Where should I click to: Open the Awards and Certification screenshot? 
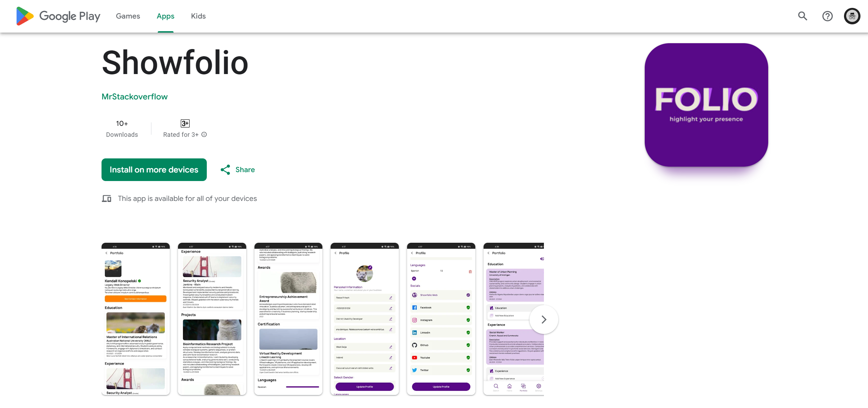[x=288, y=319]
